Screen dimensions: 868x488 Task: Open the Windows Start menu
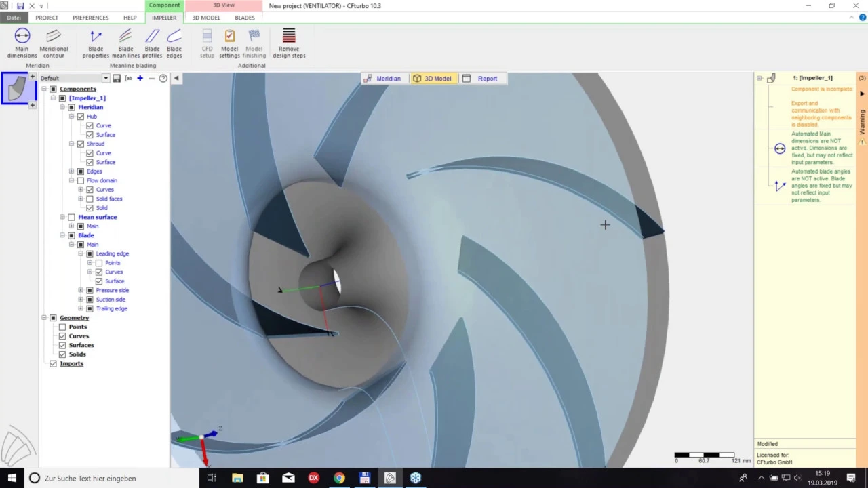(x=12, y=478)
